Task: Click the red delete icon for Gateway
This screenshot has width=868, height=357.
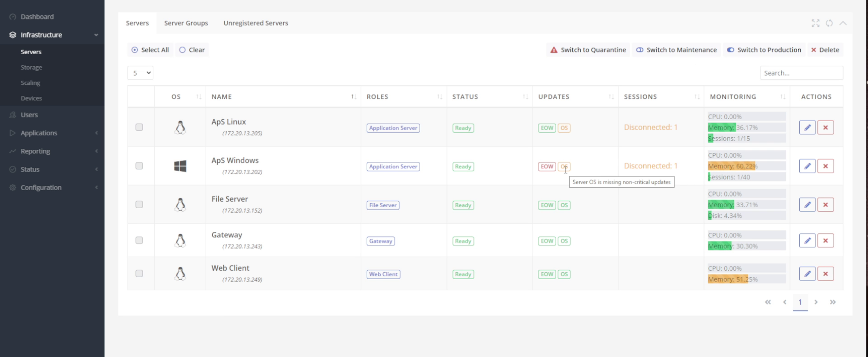Action: point(825,241)
